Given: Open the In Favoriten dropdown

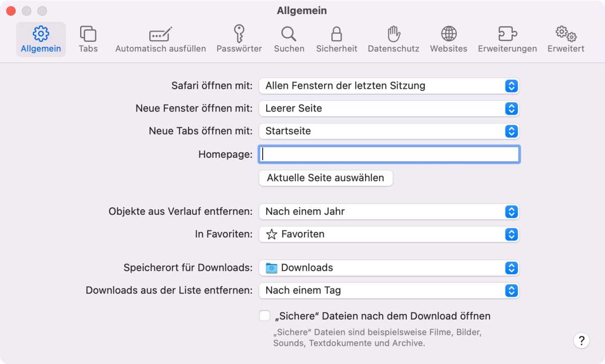Looking at the screenshot, I should [389, 234].
